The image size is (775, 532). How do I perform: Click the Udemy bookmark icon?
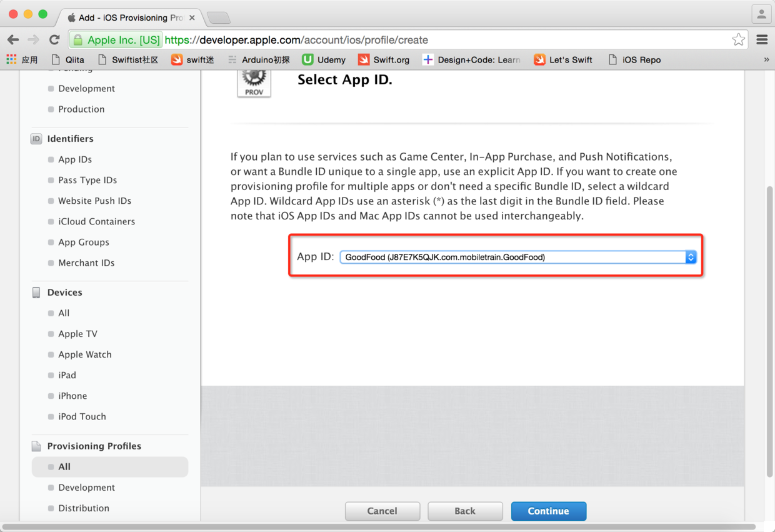tap(307, 59)
